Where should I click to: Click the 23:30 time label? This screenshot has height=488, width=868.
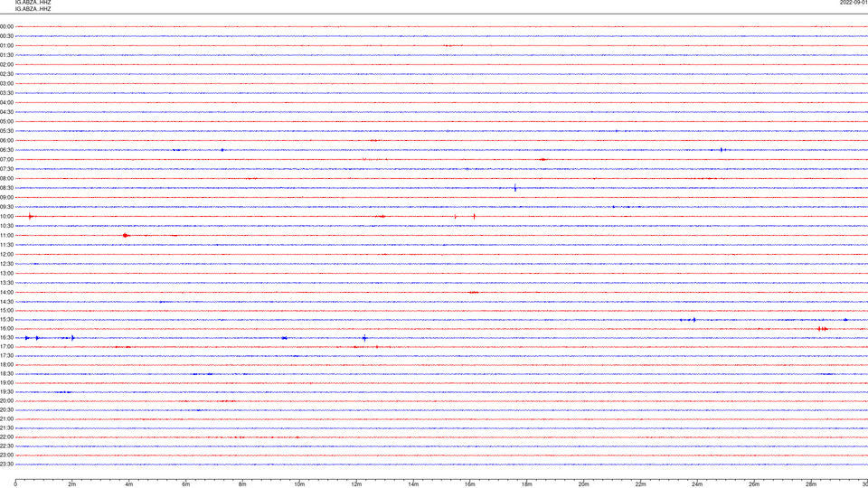click(x=6, y=465)
